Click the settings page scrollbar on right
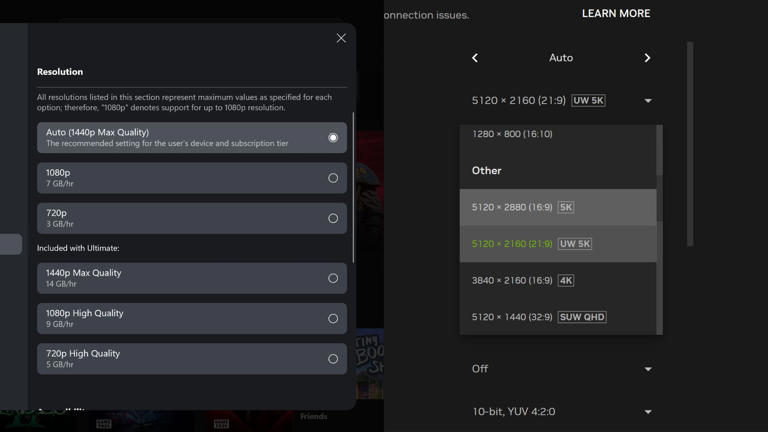Viewport: 768px width, 432px height. [x=690, y=144]
